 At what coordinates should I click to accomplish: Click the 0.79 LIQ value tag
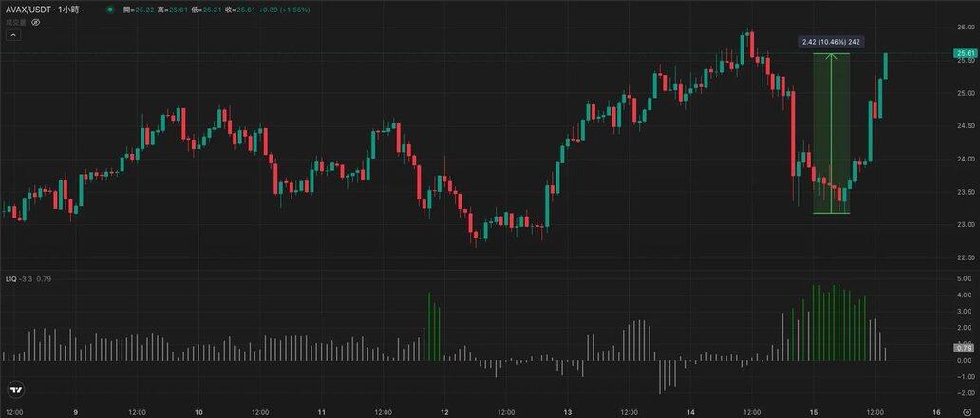coord(964,348)
